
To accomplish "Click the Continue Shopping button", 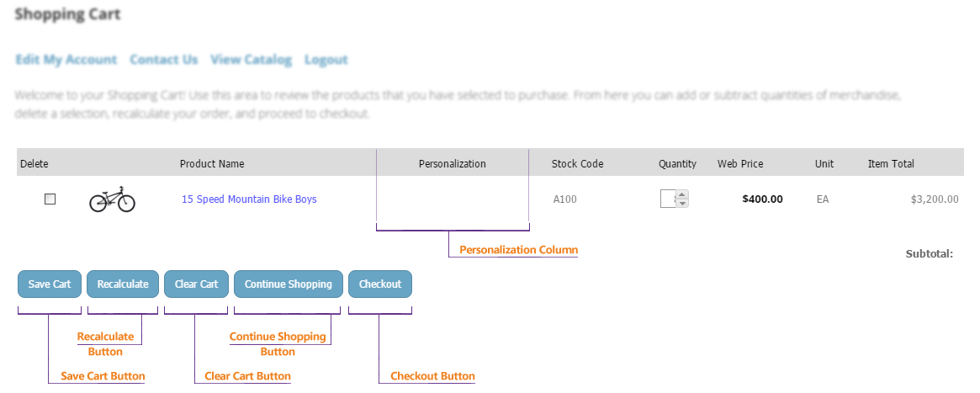I will (x=288, y=284).
